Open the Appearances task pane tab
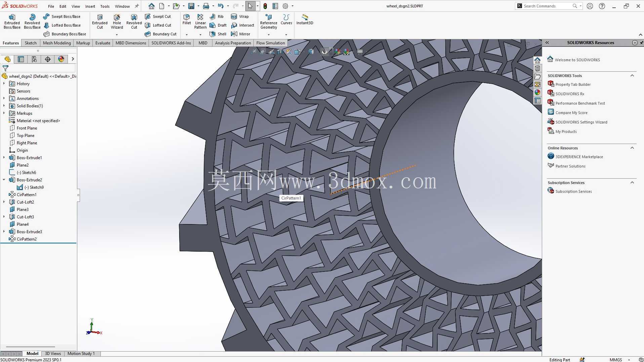The width and height of the screenshot is (644, 362). tap(537, 93)
